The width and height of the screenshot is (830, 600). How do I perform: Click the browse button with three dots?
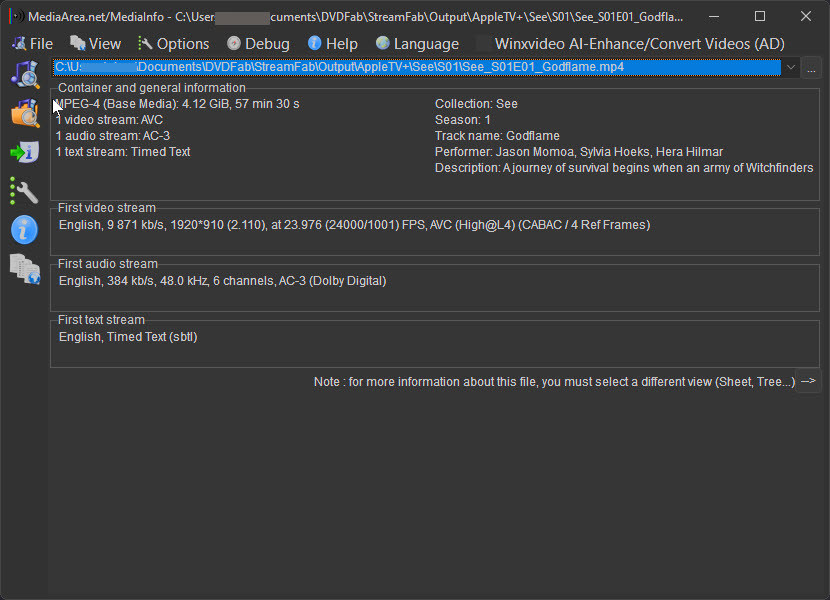(x=811, y=68)
